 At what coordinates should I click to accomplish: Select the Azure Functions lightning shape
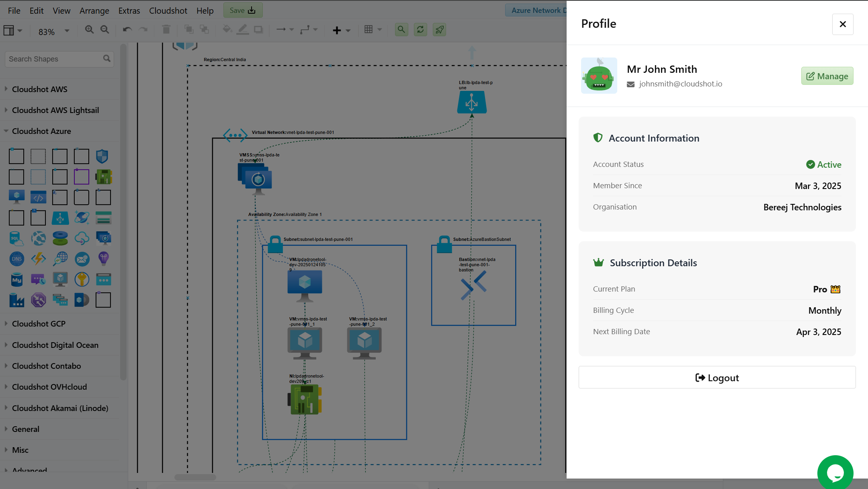[38, 259]
